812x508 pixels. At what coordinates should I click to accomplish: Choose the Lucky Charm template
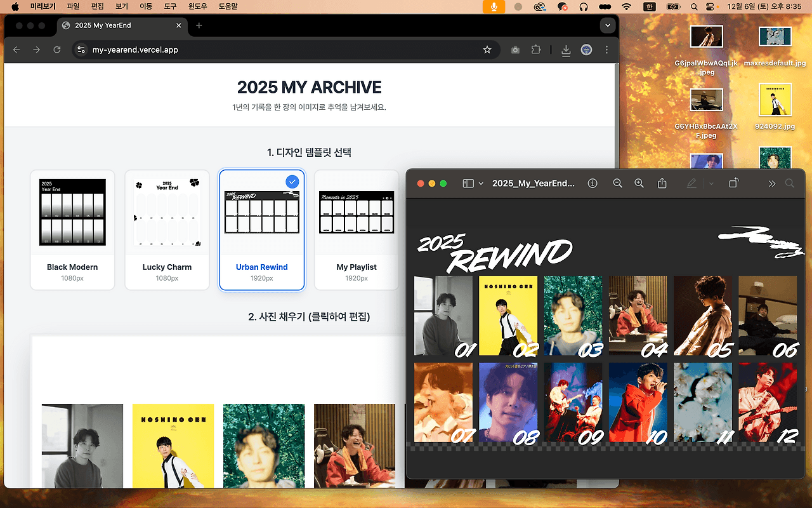point(167,229)
